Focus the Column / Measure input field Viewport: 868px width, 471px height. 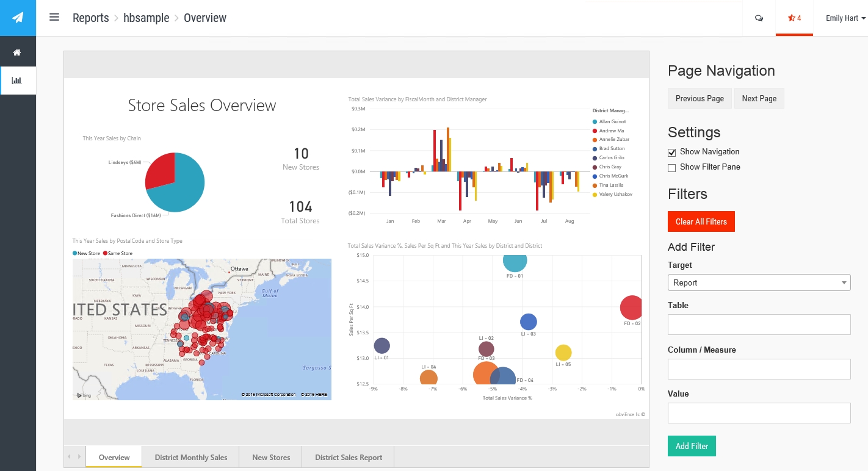click(x=759, y=369)
